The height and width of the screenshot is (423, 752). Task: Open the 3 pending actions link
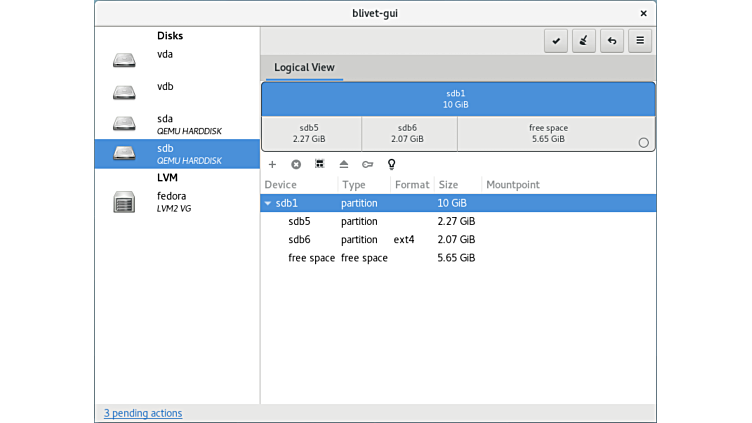coord(143,413)
